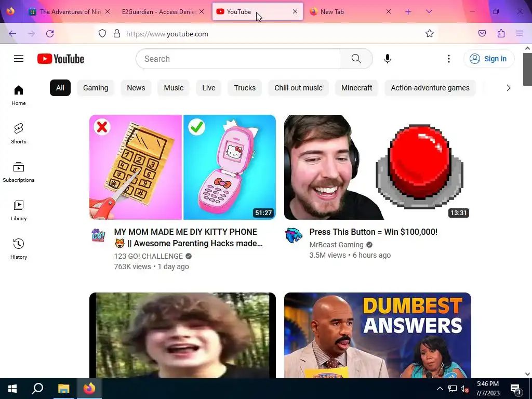The image size is (532, 399).
Task: Open 123 GO! CHALLENGE channel name
Action: click(x=148, y=256)
